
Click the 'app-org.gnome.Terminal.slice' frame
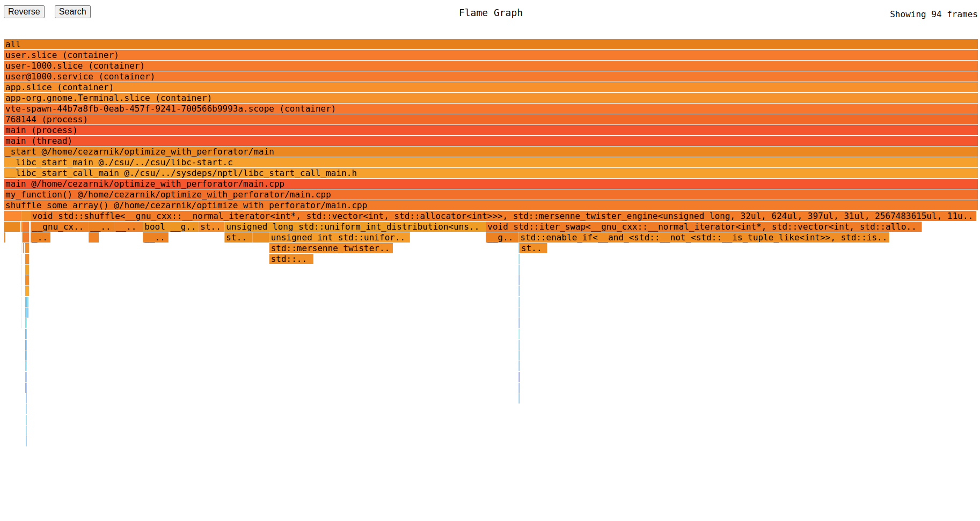[483, 98]
